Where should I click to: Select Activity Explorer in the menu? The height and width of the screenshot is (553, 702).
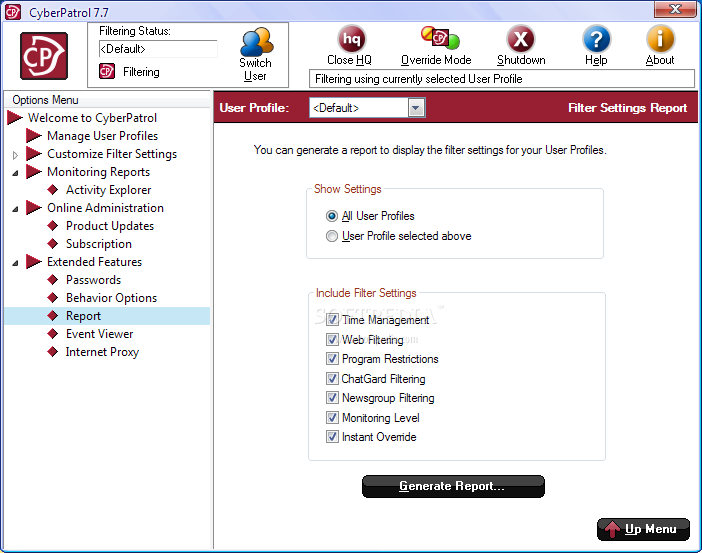point(108,190)
